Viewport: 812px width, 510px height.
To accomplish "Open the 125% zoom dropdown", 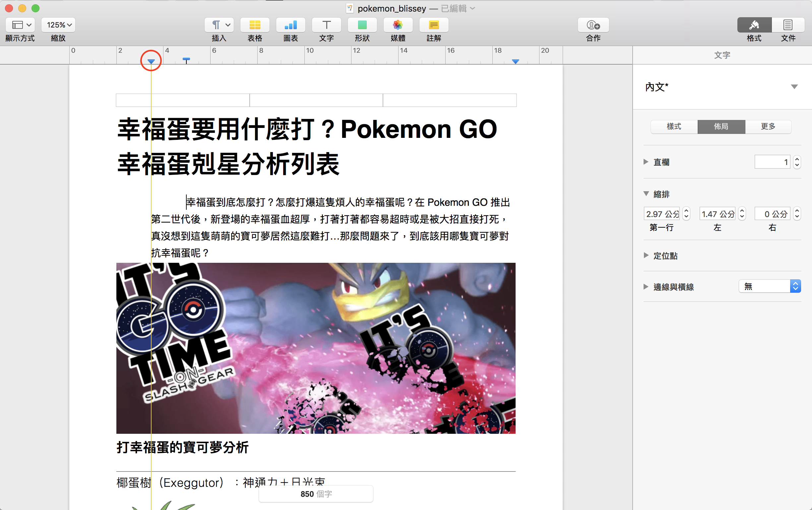I will [x=58, y=25].
